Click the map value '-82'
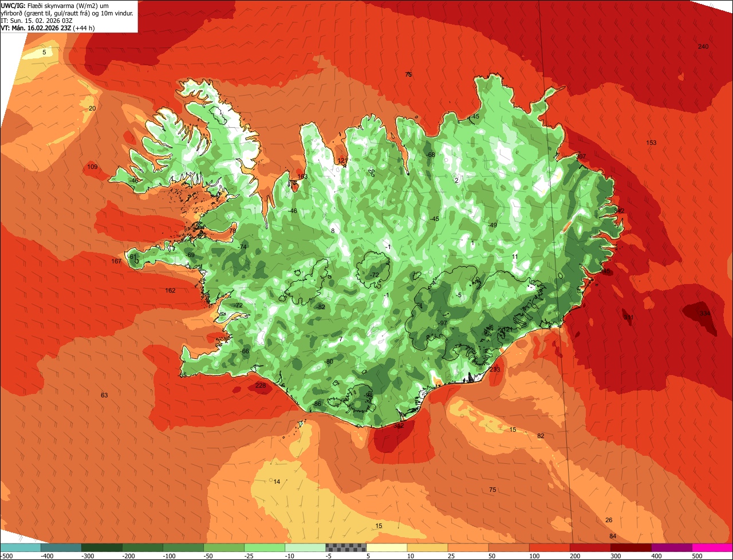The width and height of the screenshot is (733, 560). click(320, 307)
